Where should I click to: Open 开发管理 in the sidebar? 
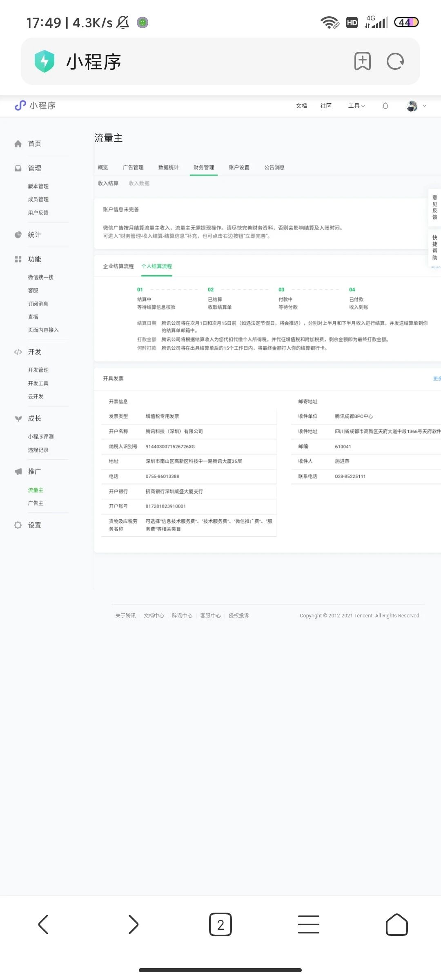coord(38,370)
